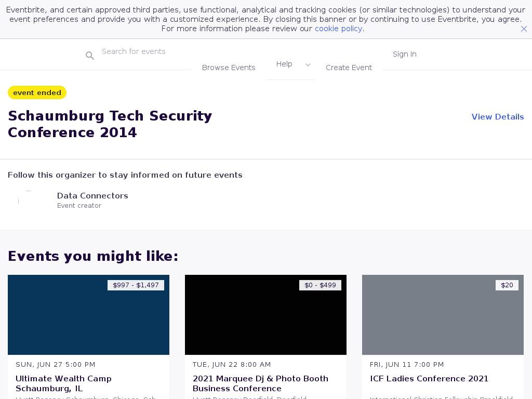Close the cookie banner with X icon
This screenshot has width=532, height=399.
click(524, 29)
